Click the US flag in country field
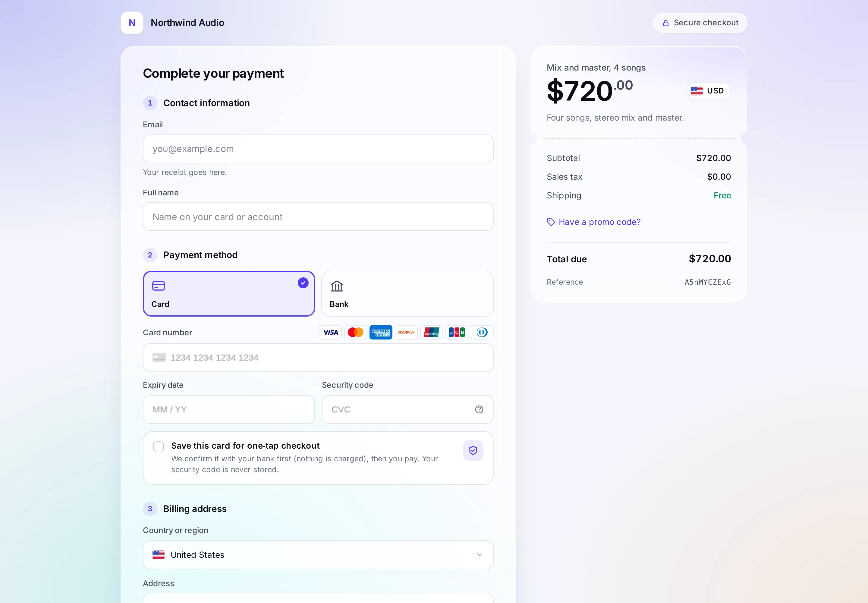This screenshot has width=868, height=603. click(158, 555)
